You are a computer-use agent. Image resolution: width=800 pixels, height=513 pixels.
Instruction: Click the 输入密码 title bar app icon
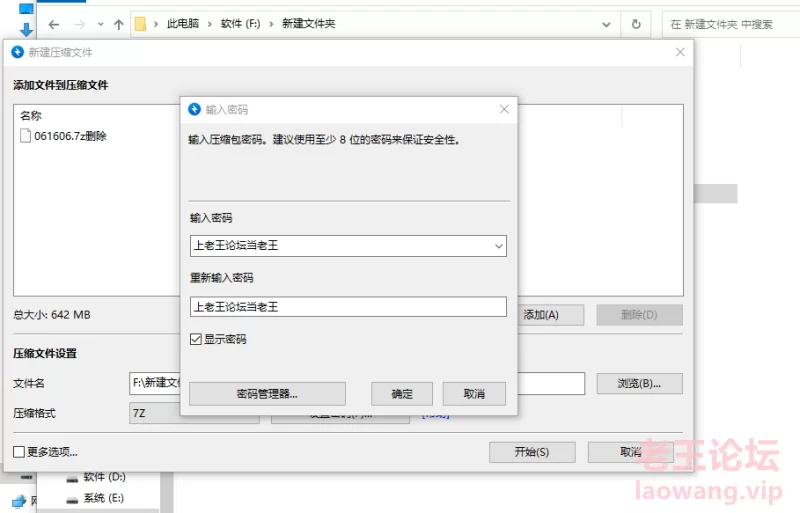click(x=194, y=109)
